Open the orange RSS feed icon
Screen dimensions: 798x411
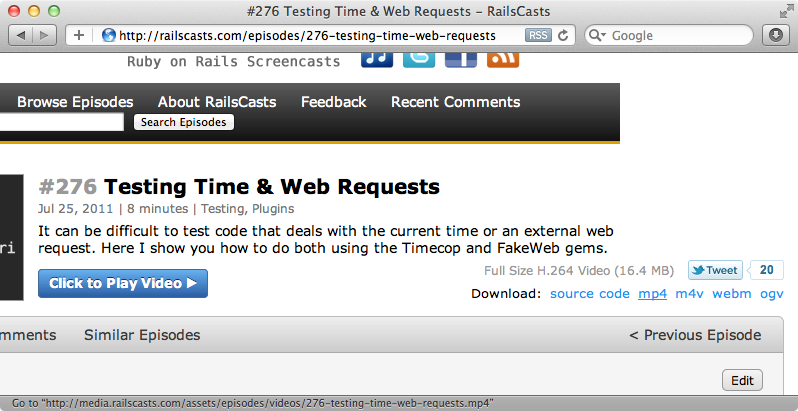503,58
